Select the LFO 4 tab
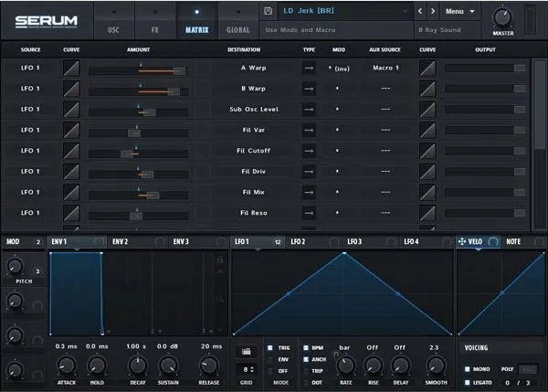 pos(427,241)
